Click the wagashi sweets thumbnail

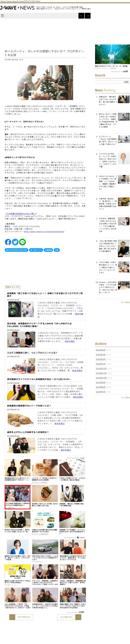(21, 309)
